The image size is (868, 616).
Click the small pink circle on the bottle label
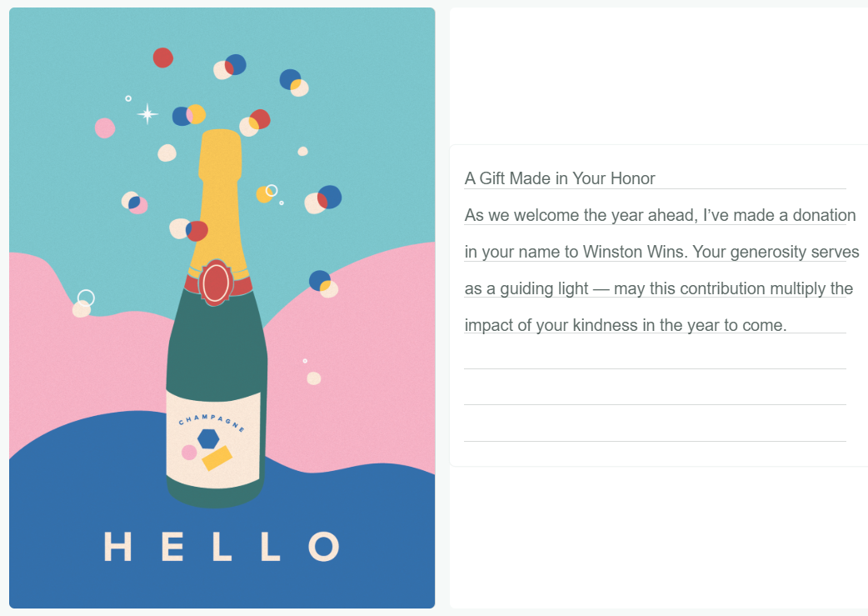point(189,452)
